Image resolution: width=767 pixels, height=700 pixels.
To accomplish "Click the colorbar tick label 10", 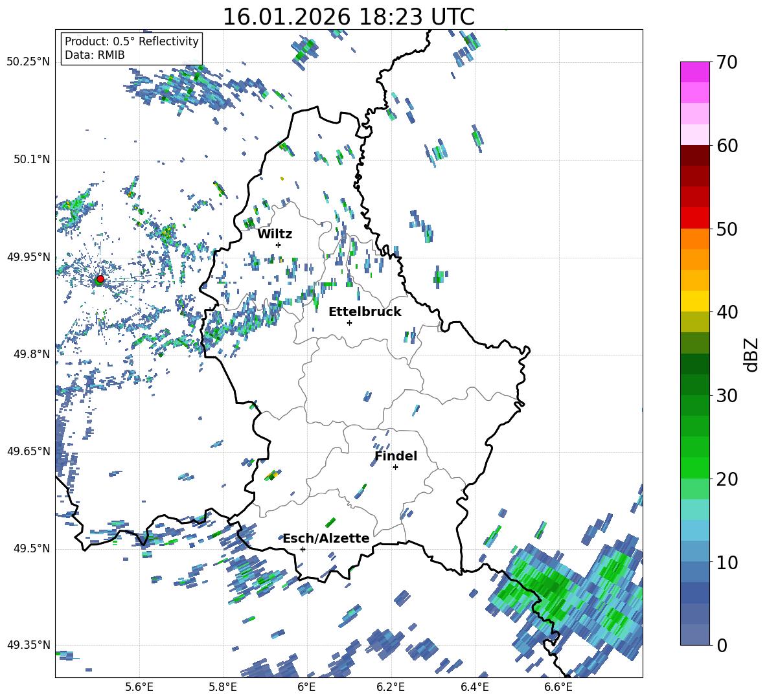I will tap(727, 562).
